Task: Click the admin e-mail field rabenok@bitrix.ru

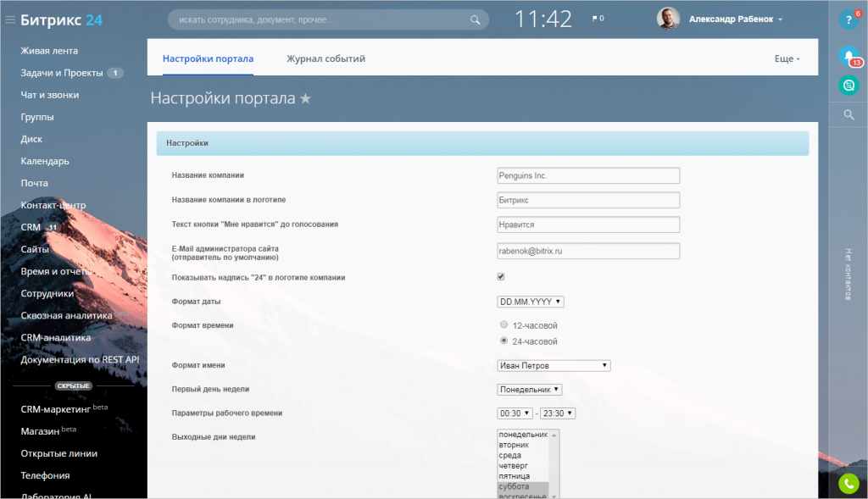Action: coord(588,251)
